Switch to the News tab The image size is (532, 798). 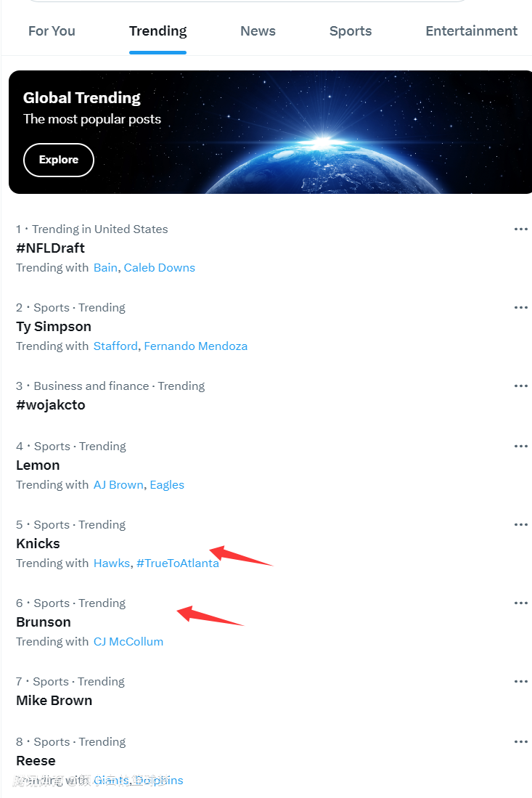coord(258,31)
